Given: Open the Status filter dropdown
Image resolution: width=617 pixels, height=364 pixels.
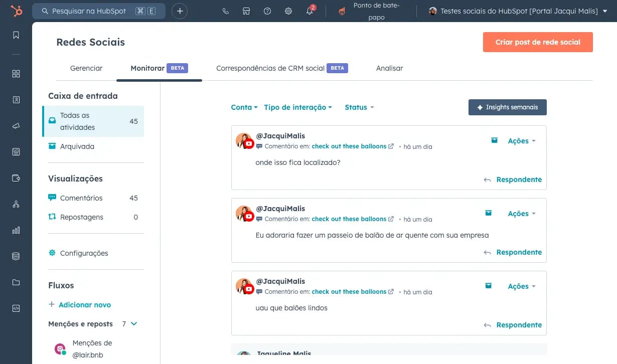Looking at the screenshot, I should (358, 107).
